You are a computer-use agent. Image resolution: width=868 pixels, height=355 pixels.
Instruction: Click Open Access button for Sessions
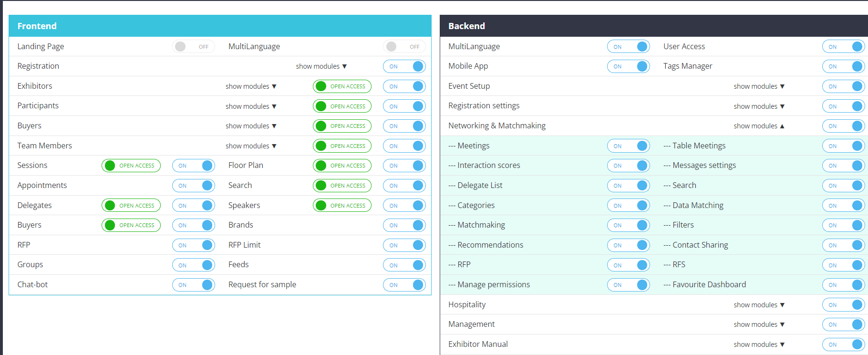click(131, 166)
